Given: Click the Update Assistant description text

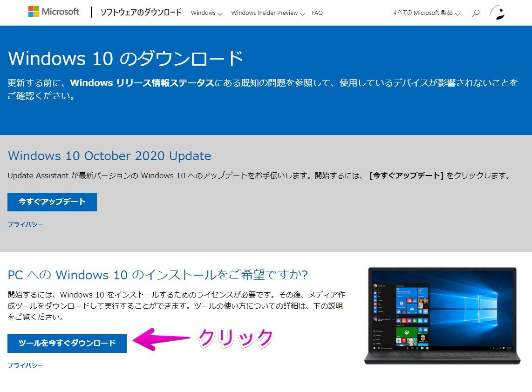Looking at the screenshot, I should (259, 176).
